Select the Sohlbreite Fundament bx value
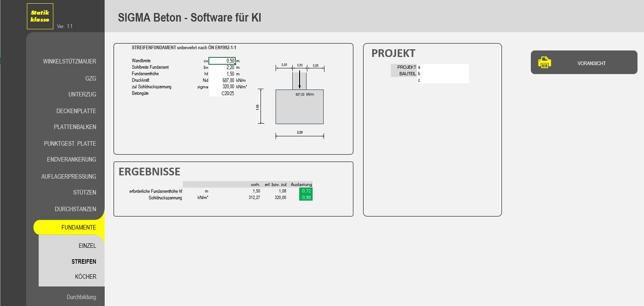 coord(222,67)
